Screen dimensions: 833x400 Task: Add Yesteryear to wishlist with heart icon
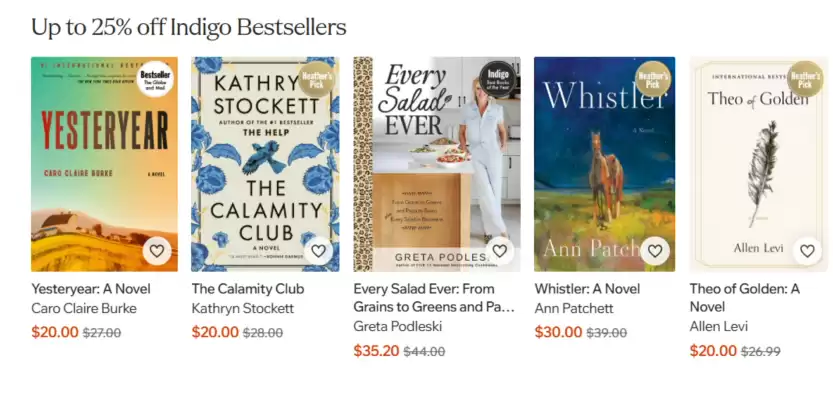pyautogui.click(x=157, y=251)
